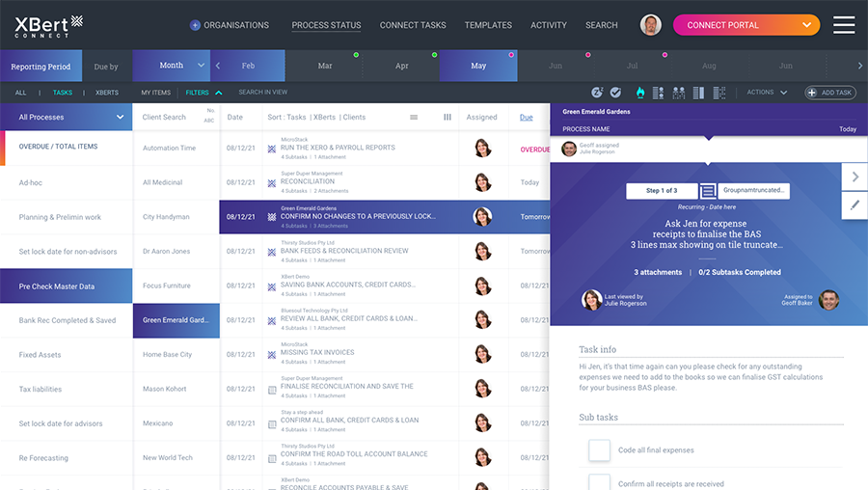Select the Feb month
The image size is (868, 490).
pyautogui.click(x=248, y=66)
